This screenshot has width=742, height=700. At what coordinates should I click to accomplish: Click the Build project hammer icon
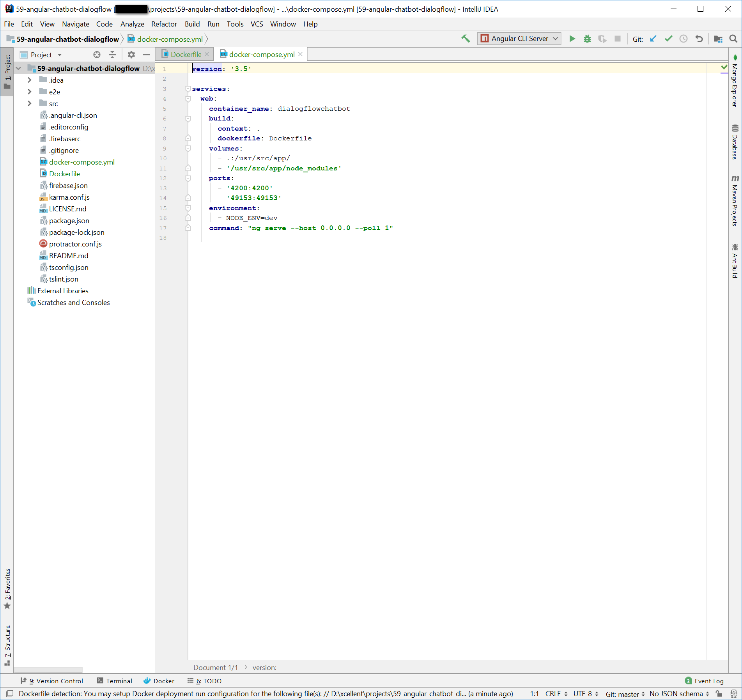[466, 39]
